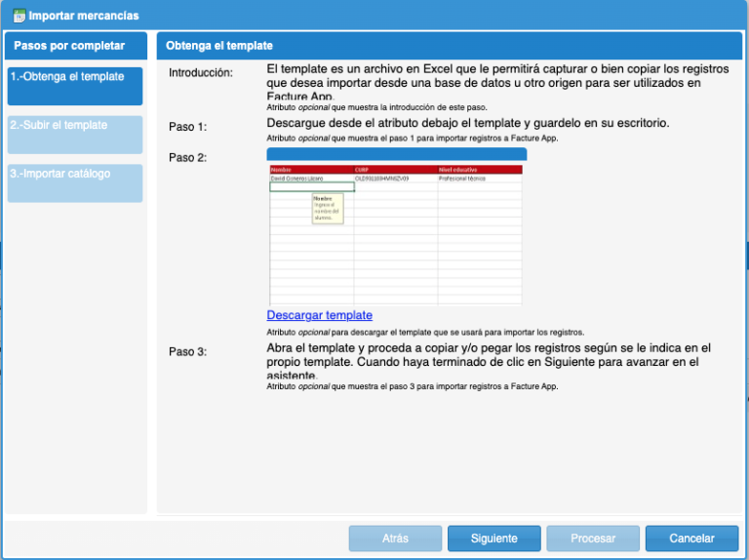Select step 2.-Subir el template
The height and width of the screenshot is (560, 749).
(74, 135)
